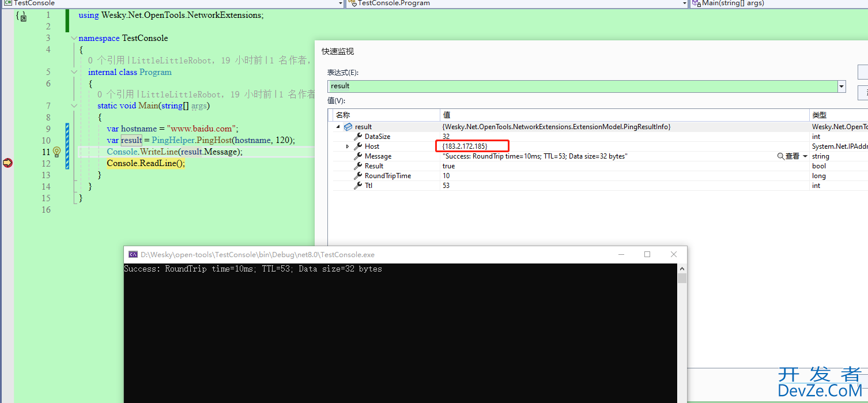Open the expression combo box dropdown arrow
The width and height of the screenshot is (868, 403).
click(842, 86)
